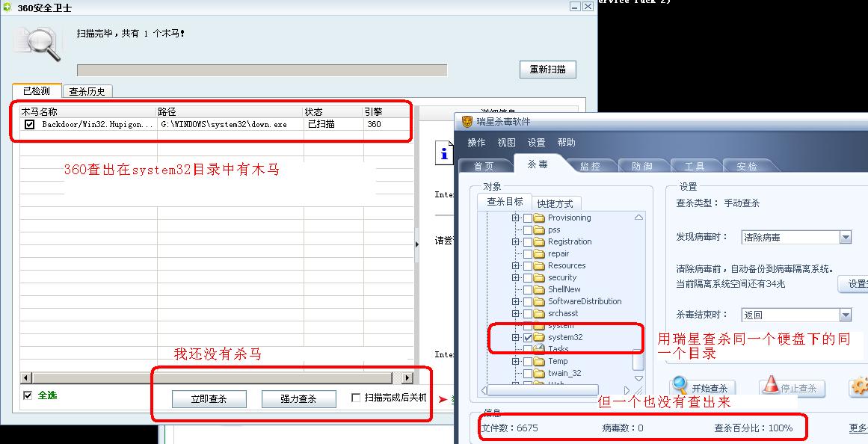Viewport: 868px width, 444px height.
Task: Click the 路径 column header
Action: (230, 112)
